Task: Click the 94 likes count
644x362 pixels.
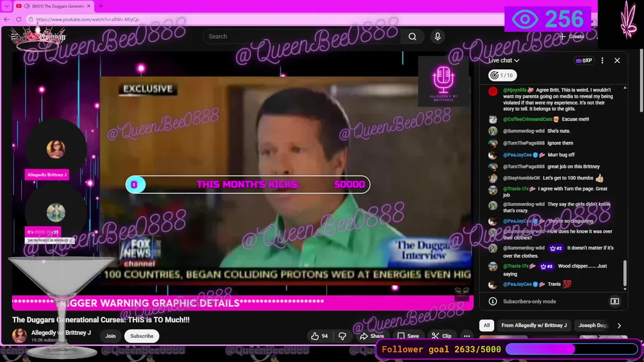Action: 325,336
